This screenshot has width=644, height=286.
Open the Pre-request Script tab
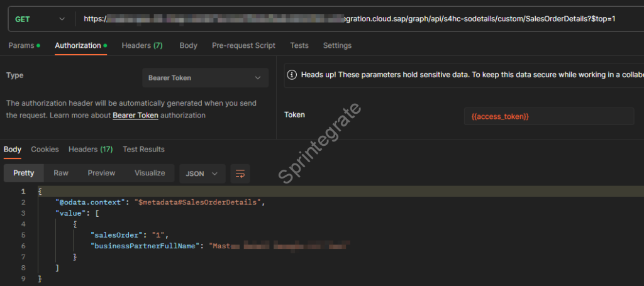point(243,45)
